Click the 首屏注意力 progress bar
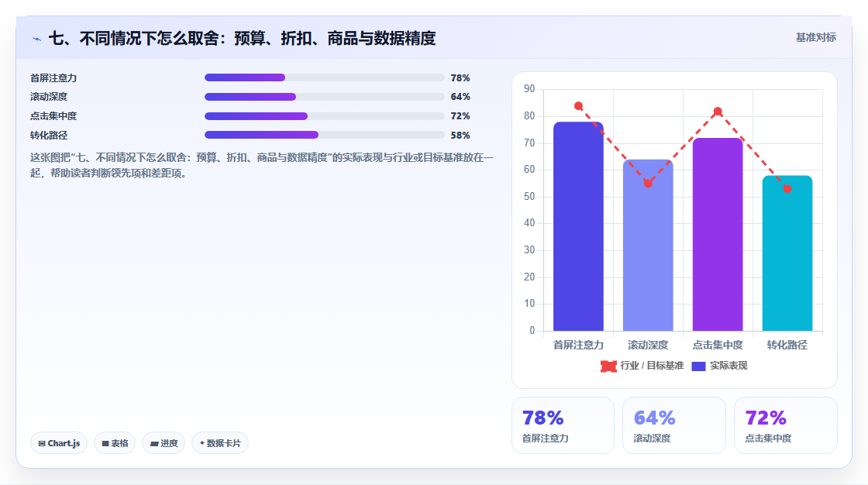The height and width of the screenshot is (485, 868). (325, 77)
